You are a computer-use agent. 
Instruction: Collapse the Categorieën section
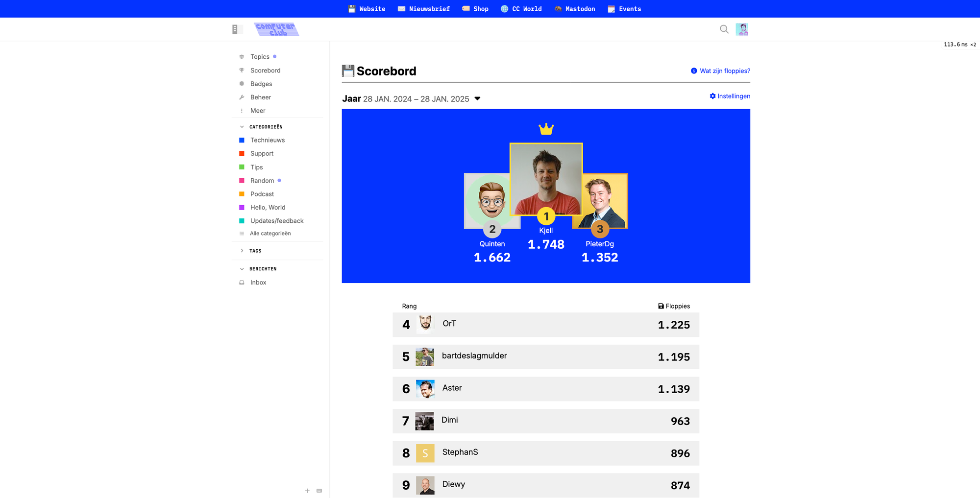click(242, 126)
